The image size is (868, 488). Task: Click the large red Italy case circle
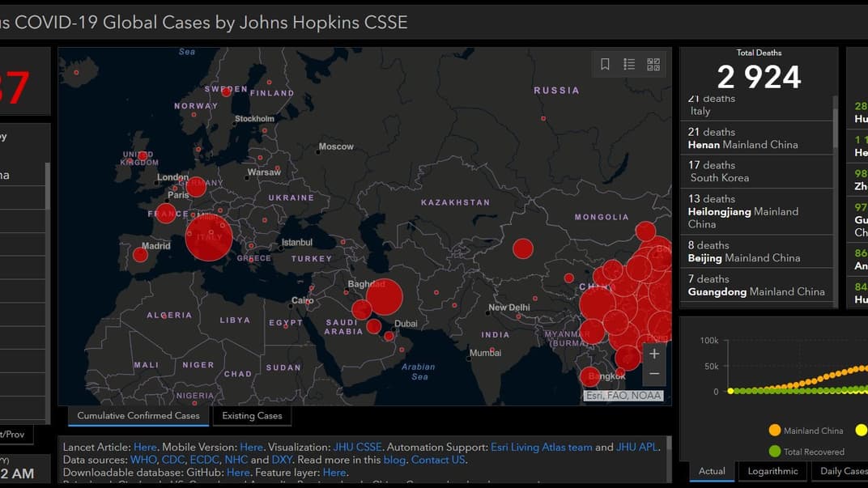209,238
